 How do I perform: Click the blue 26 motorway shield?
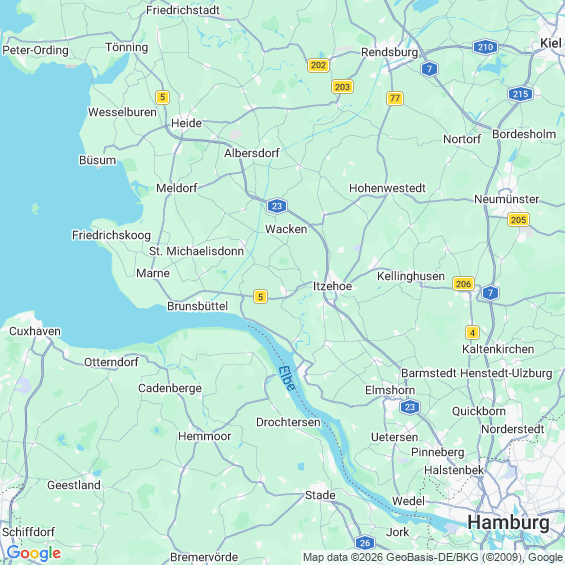pos(365,543)
